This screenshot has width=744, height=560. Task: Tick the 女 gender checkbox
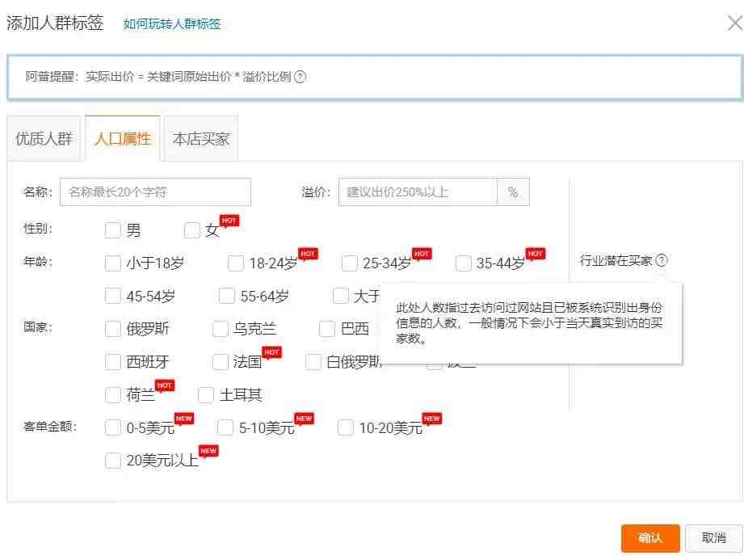(191, 230)
